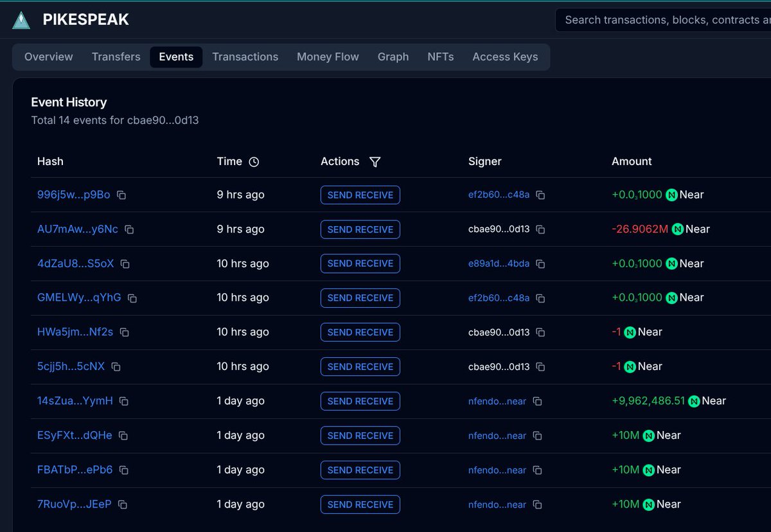Copy signer in 996j5w...p9Bo row
Screen dimensions: 771x532
coord(540,195)
